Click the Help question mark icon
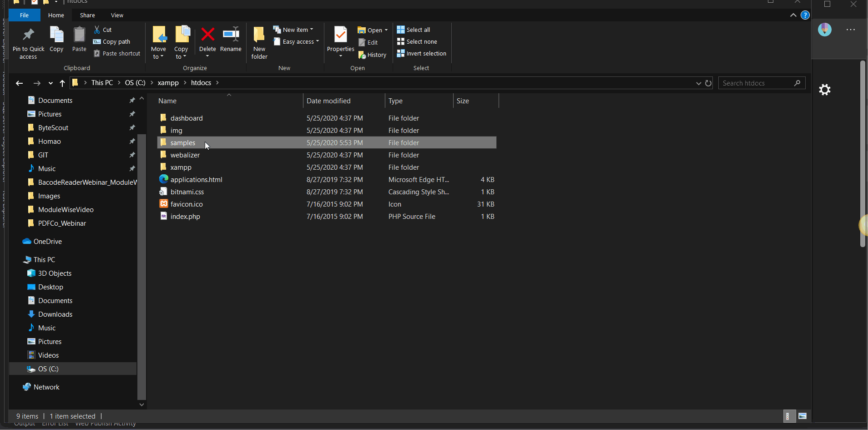The width and height of the screenshot is (868, 430). tap(805, 15)
